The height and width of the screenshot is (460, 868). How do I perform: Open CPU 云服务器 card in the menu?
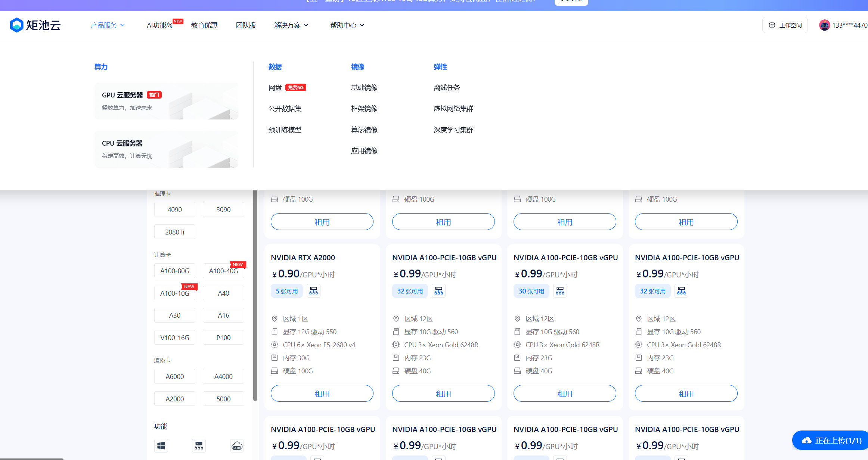point(166,149)
